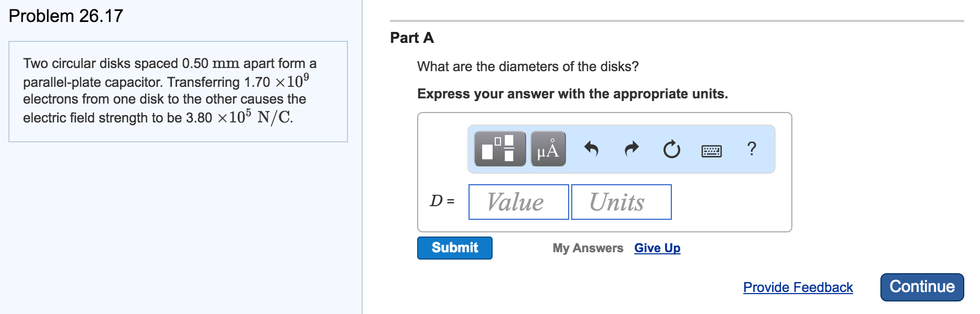The width and height of the screenshot is (980, 314).
Task: Click the undo arrow icon
Action: [591, 149]
